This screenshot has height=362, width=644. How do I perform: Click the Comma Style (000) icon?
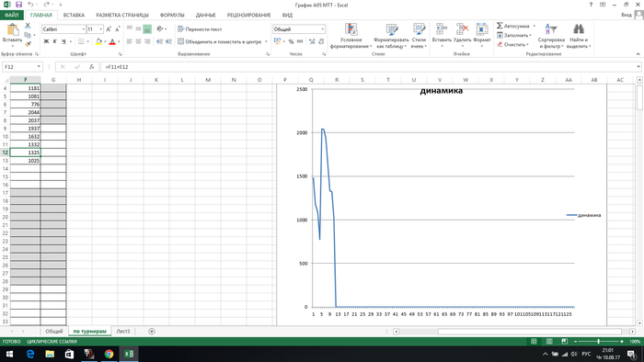300,41
